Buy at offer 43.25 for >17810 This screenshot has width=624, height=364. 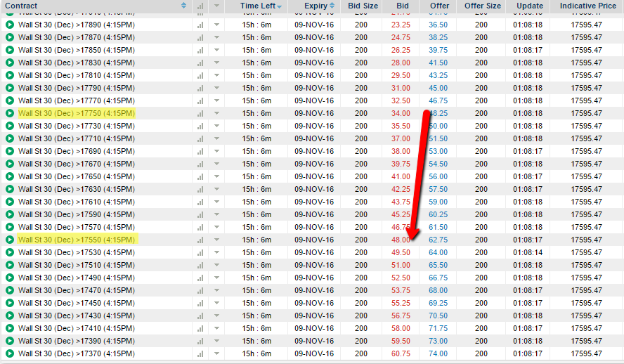(x=438, y=75)
